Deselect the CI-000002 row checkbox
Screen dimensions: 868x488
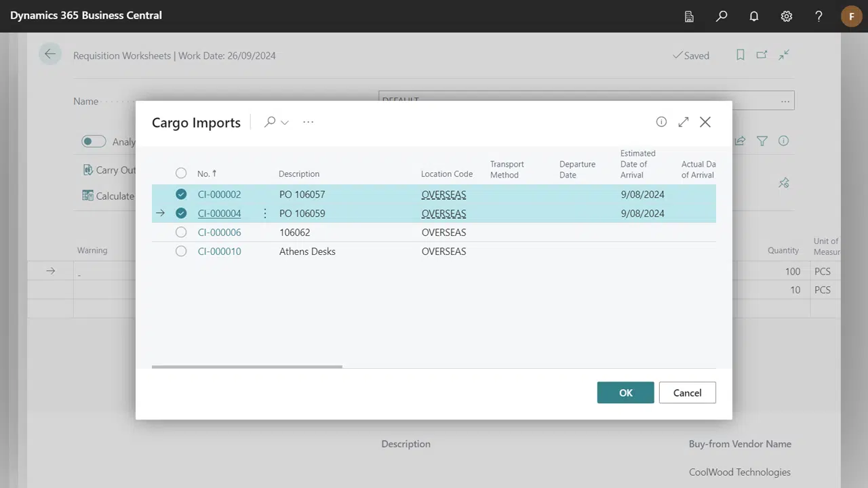(181, 195)
